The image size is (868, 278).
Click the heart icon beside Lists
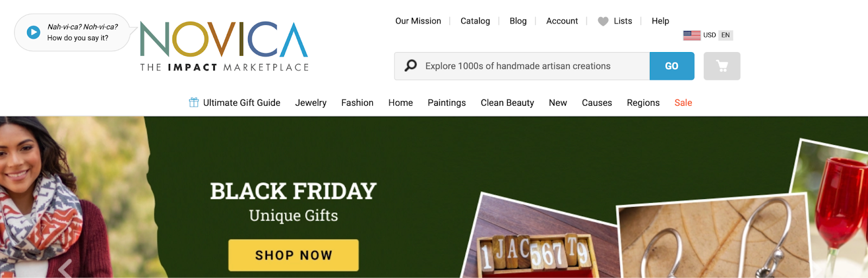coord(603,21)
